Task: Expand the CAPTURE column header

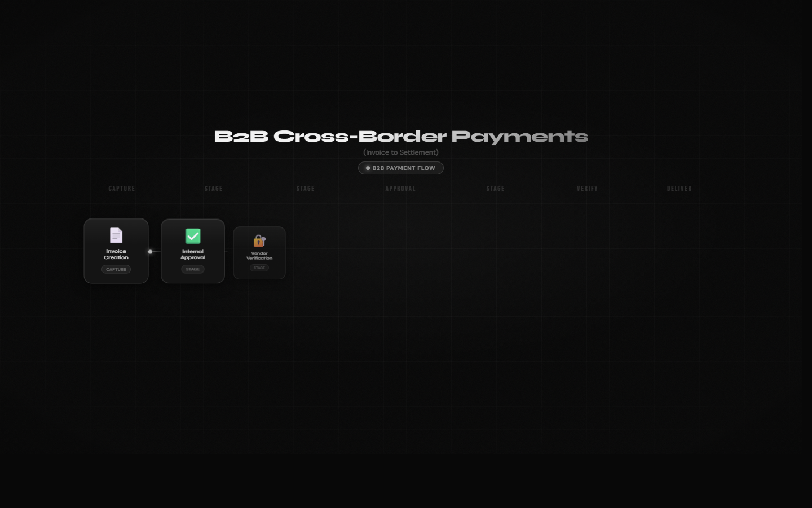Action: pyautogui.click(x=122, y=189)
